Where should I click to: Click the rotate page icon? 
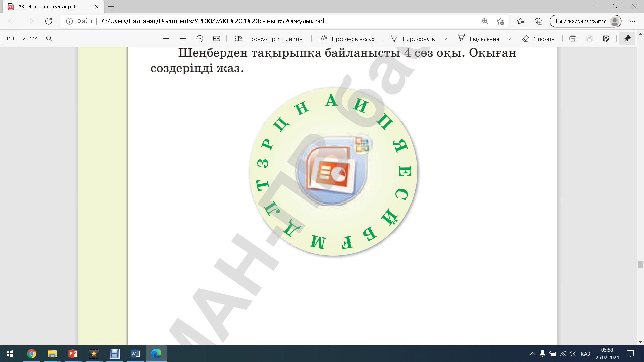tap(200, 39)
